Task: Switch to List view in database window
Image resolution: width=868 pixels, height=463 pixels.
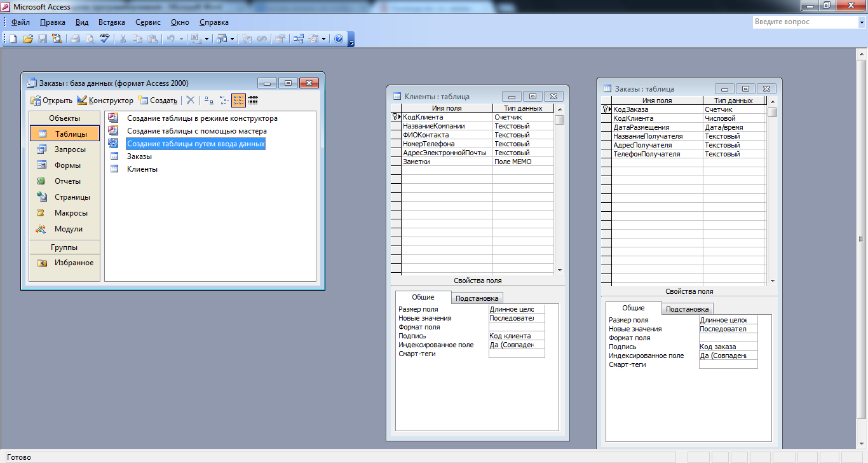Action: coord(238,100)
